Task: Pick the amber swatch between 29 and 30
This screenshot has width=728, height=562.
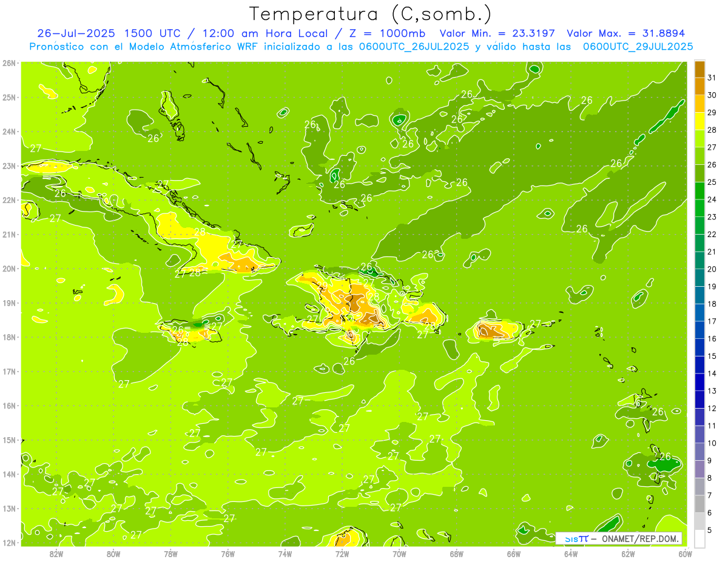Action: click(699, 104)
